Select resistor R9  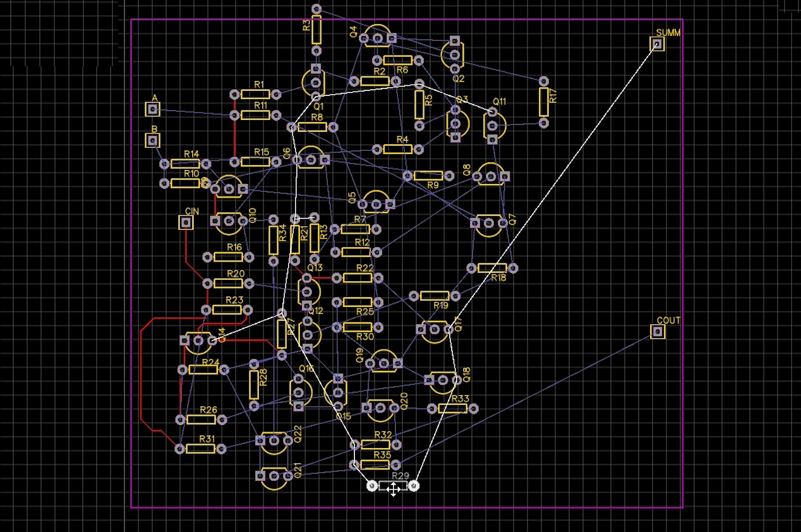[428, 175]
